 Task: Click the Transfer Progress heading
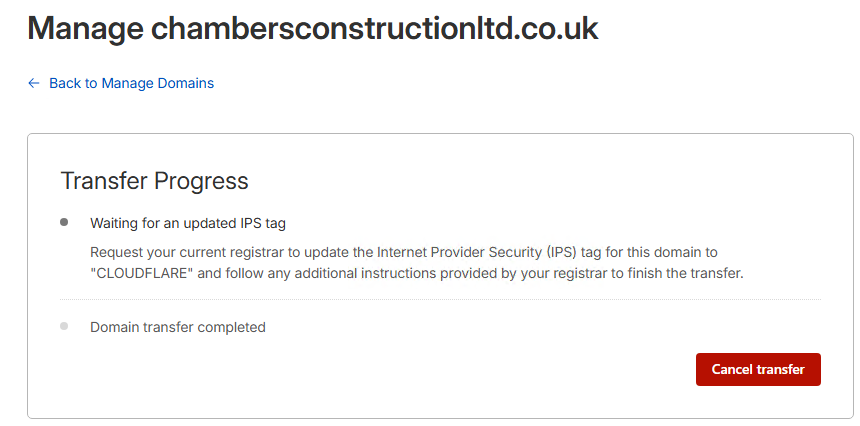click(x=154, y=181)
